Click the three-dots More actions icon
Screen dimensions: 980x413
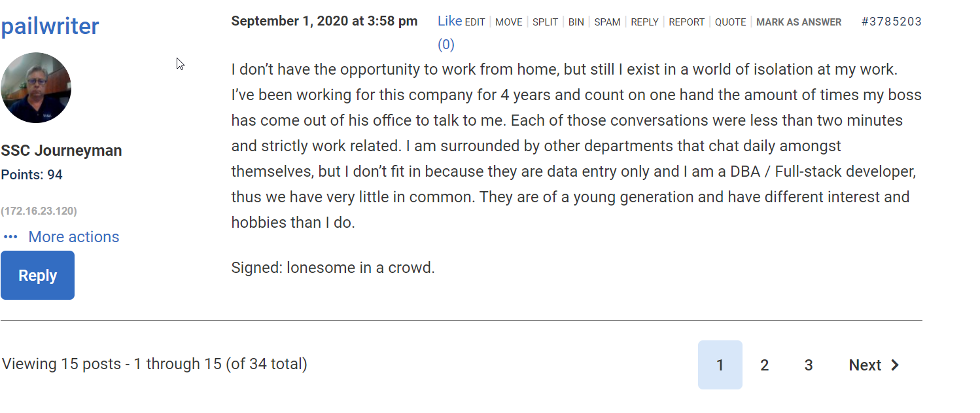tap(10, 237)
